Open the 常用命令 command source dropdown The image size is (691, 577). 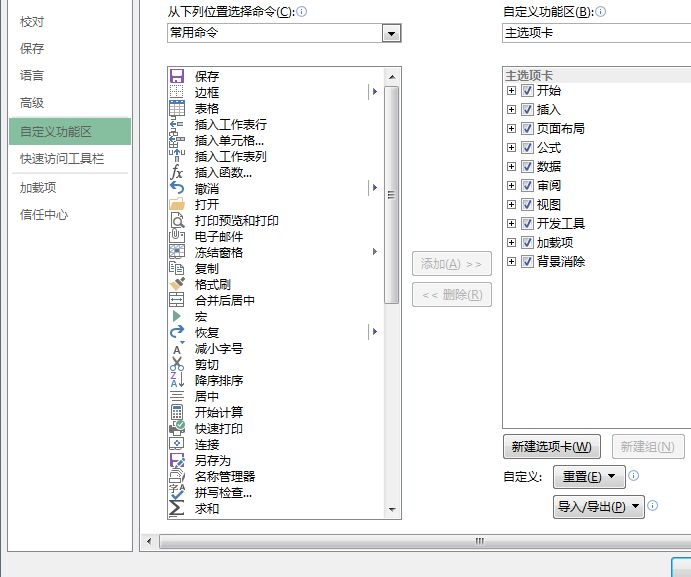point(391,33)
